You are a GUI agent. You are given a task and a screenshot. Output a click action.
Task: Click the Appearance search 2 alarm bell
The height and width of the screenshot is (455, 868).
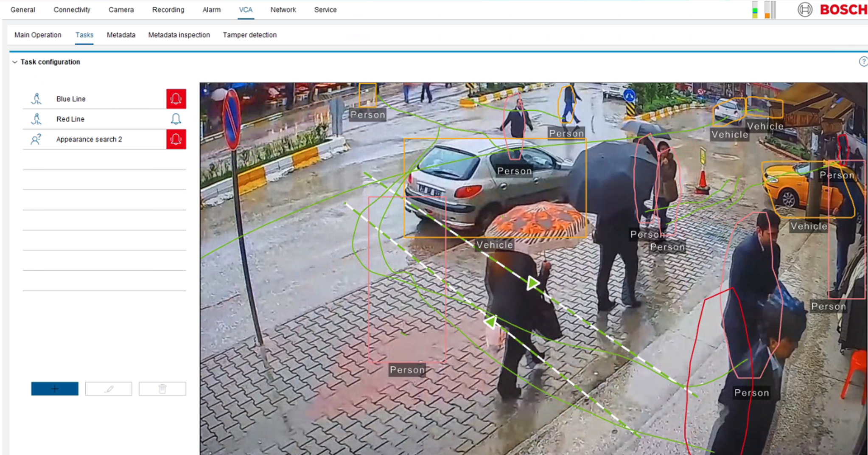(x=176, y=139)
